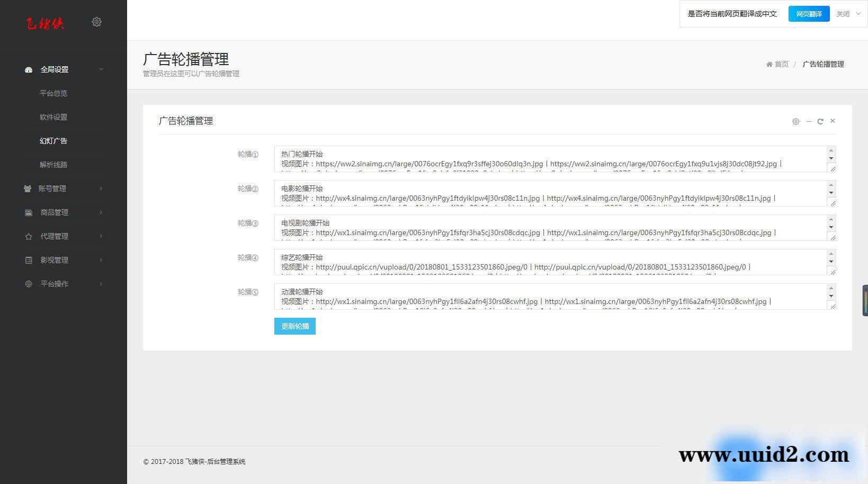Collapse the 全局设置 menu chevron
The image size is (868, 484).
click(x=101, y=69)
